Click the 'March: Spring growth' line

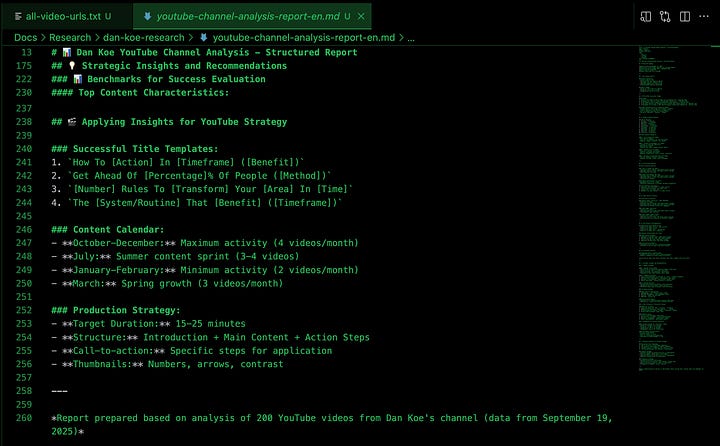(x=167, y=283)
